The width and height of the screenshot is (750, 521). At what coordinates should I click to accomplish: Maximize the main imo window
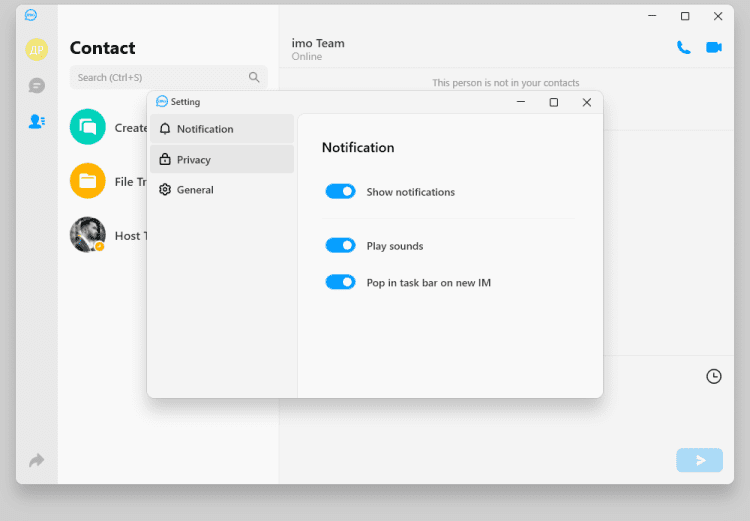point(685,16)
